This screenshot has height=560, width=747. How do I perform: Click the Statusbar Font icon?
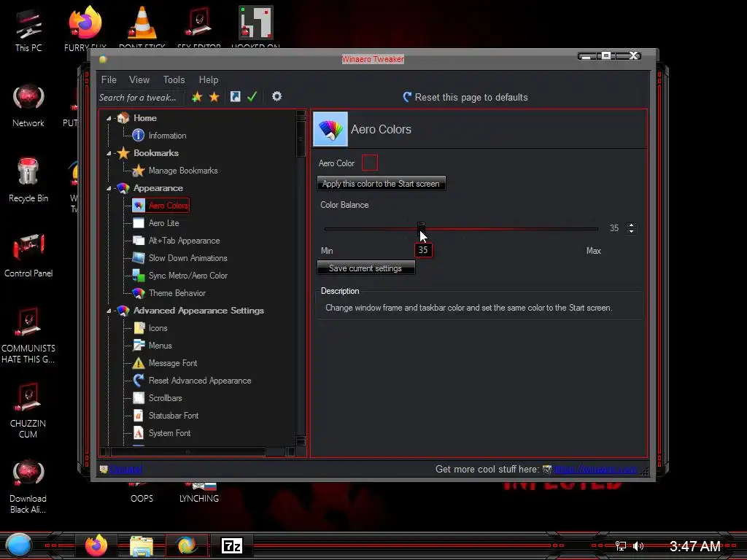139,415
